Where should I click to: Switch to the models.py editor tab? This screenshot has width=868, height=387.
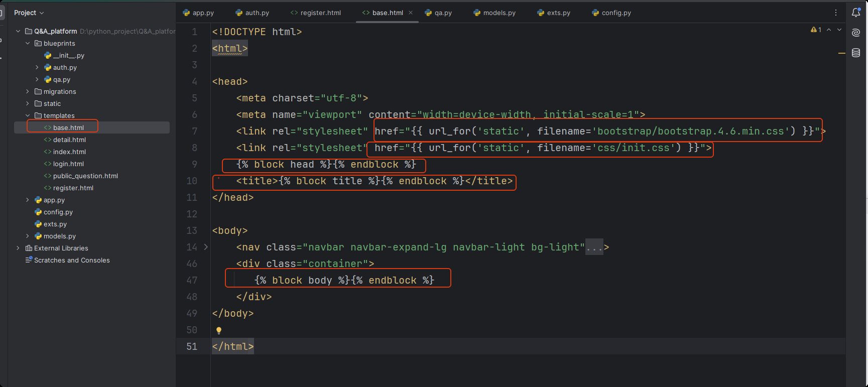point(494,13)
